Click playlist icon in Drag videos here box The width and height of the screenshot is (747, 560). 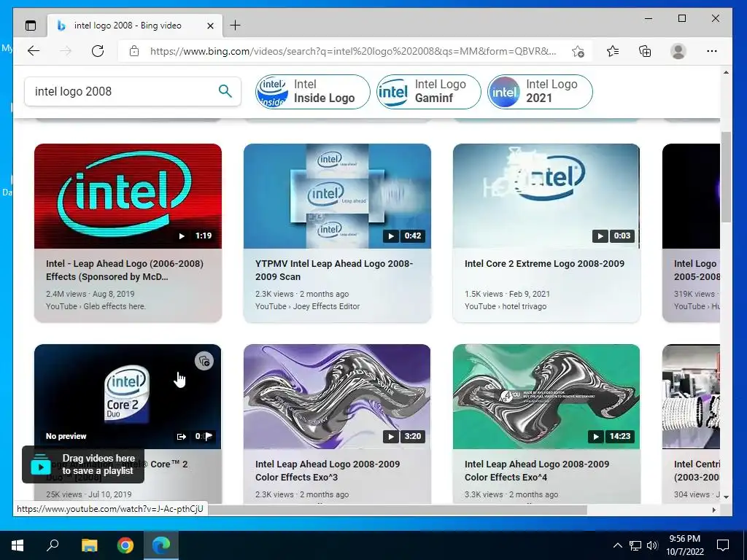point(41,464)
